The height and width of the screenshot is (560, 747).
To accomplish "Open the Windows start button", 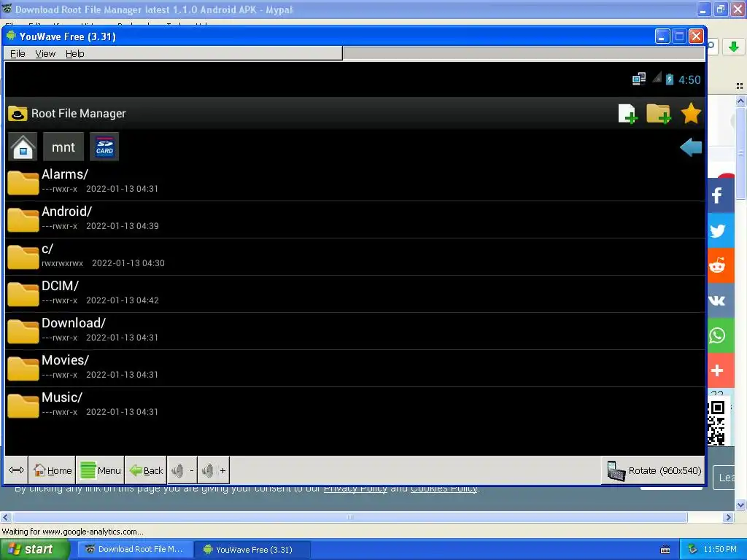I will click(35, 549).
